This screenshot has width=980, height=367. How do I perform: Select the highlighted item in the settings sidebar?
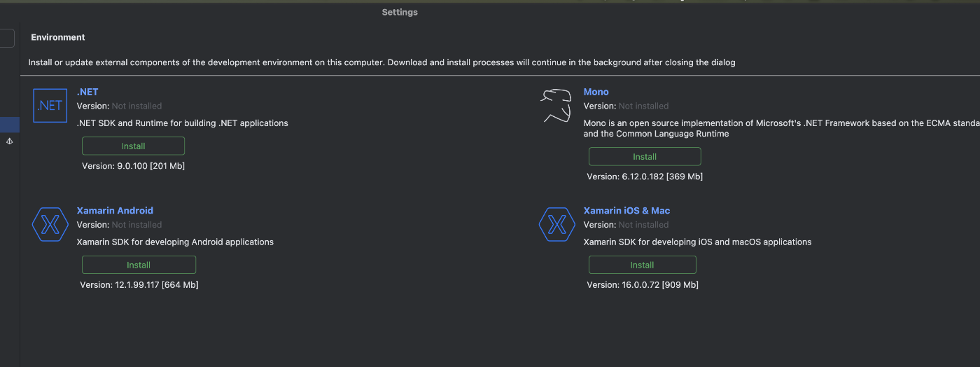click(x=10, y=125)
